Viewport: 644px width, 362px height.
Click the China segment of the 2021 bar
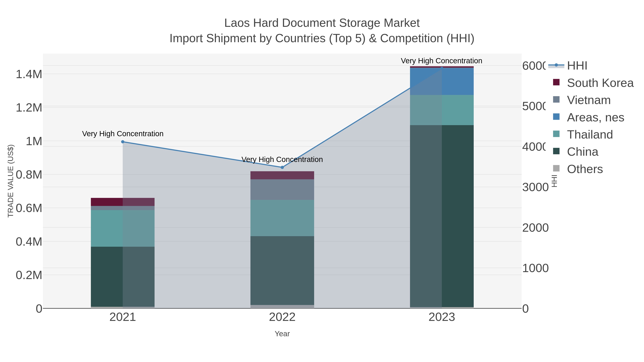tap(123, 277)
